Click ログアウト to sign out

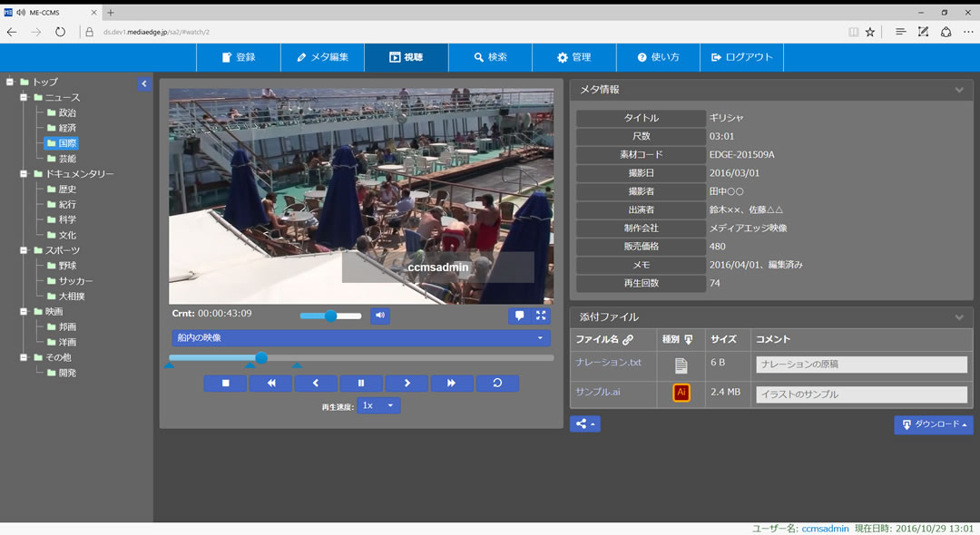[x=742, y=57]
